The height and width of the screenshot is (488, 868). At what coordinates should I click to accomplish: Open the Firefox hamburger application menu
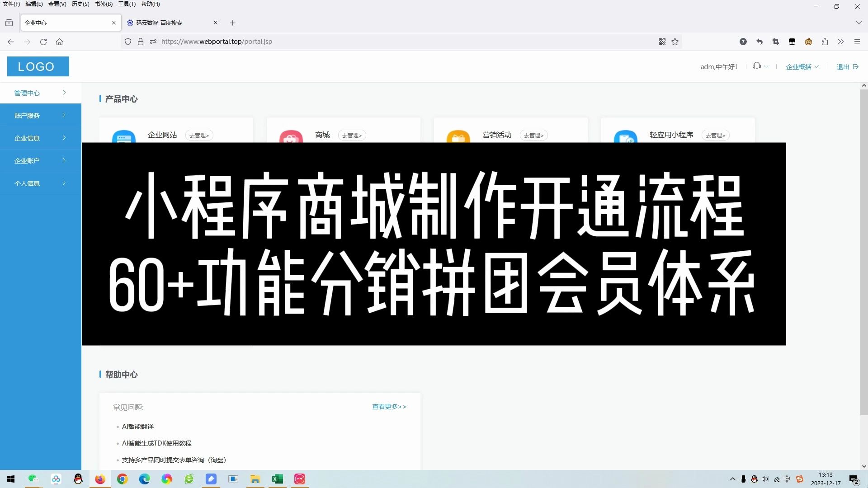point(857,42)
